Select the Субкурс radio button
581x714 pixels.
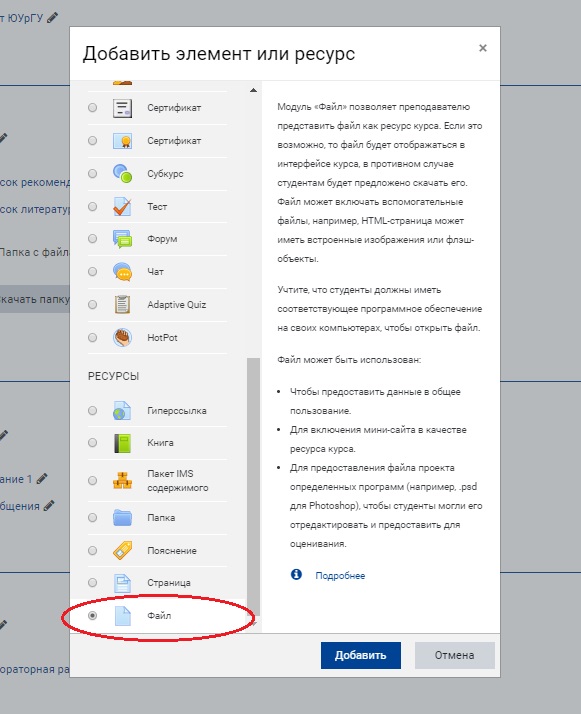point(92,173)
